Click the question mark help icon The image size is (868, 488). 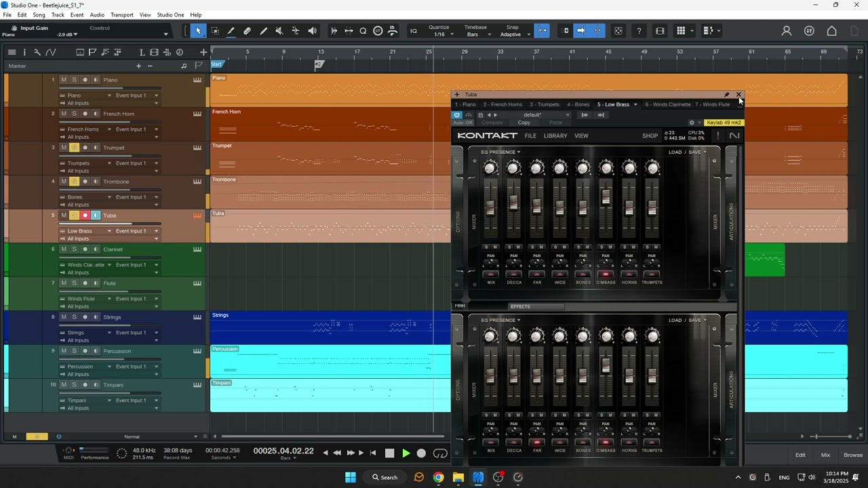[x=639, y=30]
